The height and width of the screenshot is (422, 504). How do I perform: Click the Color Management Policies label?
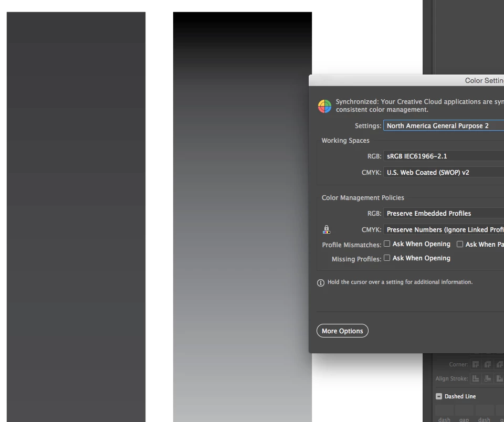363,198
